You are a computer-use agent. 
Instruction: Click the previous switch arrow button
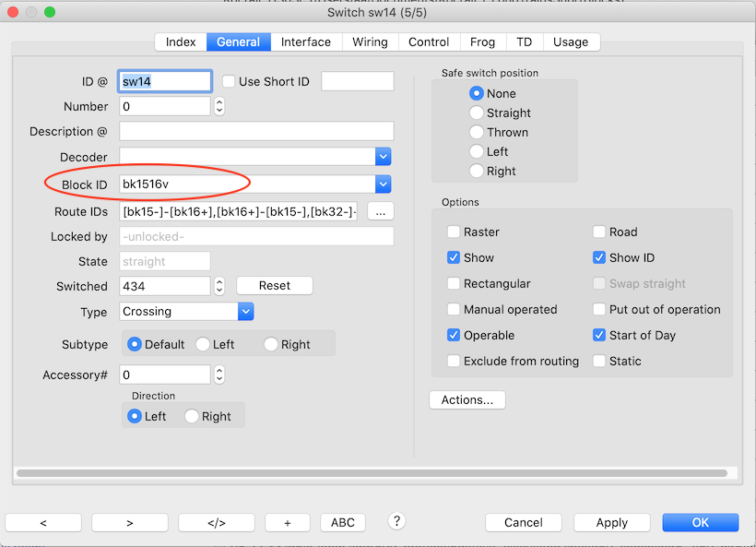(x=43, y=522)
